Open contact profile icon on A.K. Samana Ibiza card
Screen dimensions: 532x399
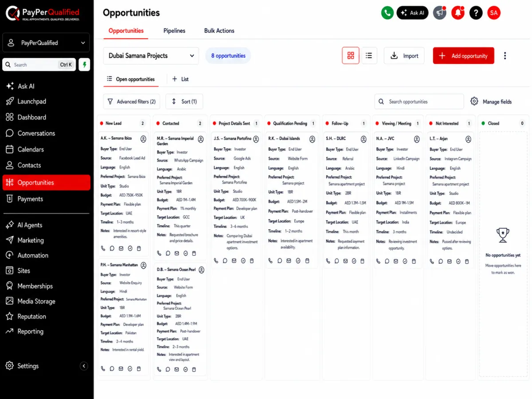tap(143, 139)
